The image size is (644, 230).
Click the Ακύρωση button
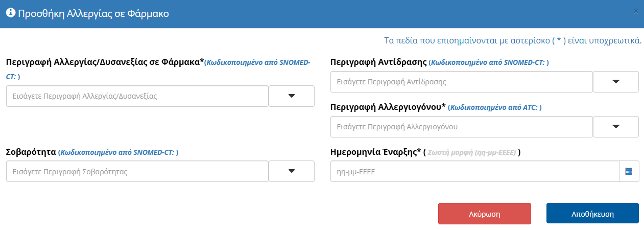pyautogui.click(x=484, y=214)
